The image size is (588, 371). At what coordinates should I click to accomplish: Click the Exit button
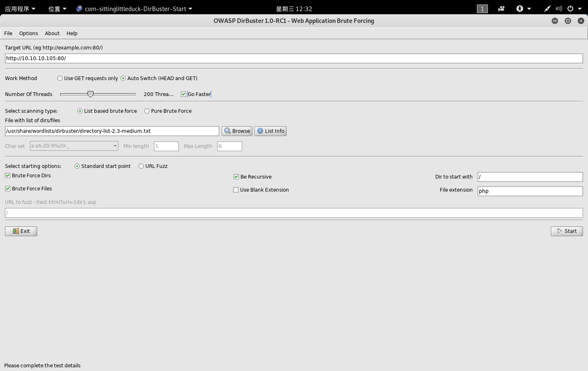(21, 231)
